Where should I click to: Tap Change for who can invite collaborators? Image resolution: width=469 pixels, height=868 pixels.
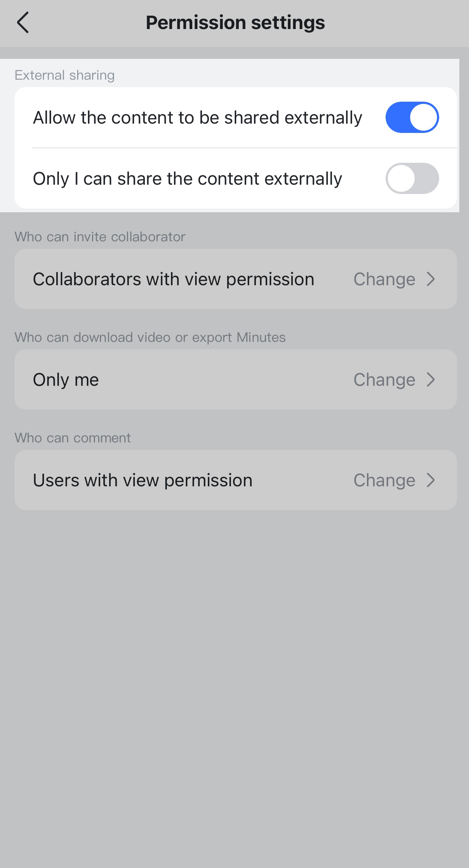pyautogui.click(x=384, y=279)
